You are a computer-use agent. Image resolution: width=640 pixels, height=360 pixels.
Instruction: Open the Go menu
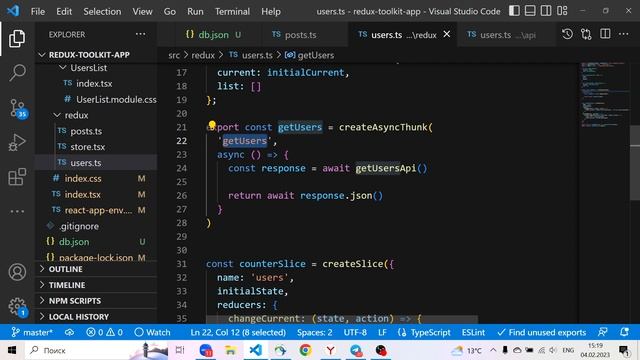pos(170,11)
